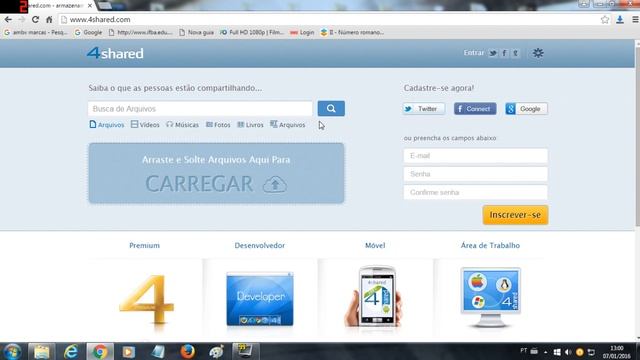This screenshot has width=640, height=360.
Task: Register using the Google button
Action: click(527, 109)
